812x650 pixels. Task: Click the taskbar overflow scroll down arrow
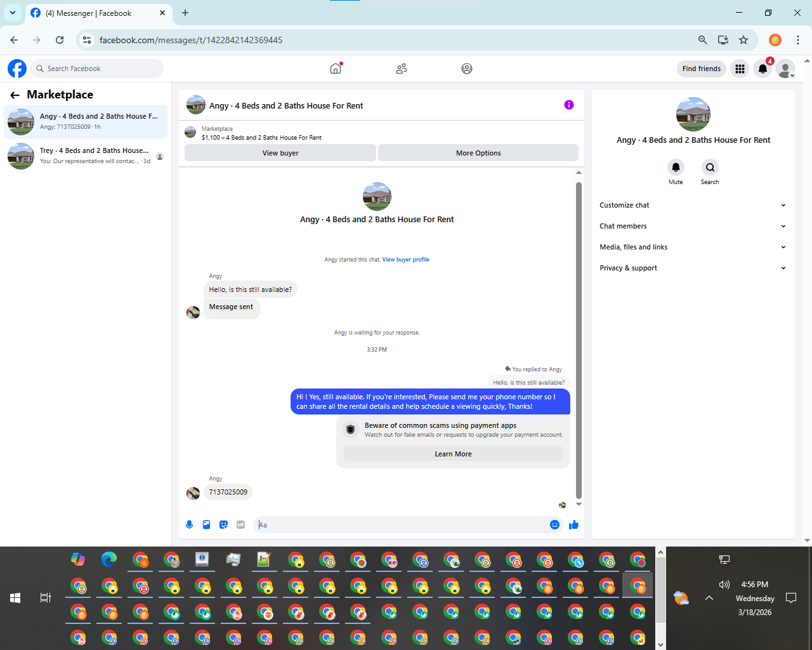click(x=660, y=644)
